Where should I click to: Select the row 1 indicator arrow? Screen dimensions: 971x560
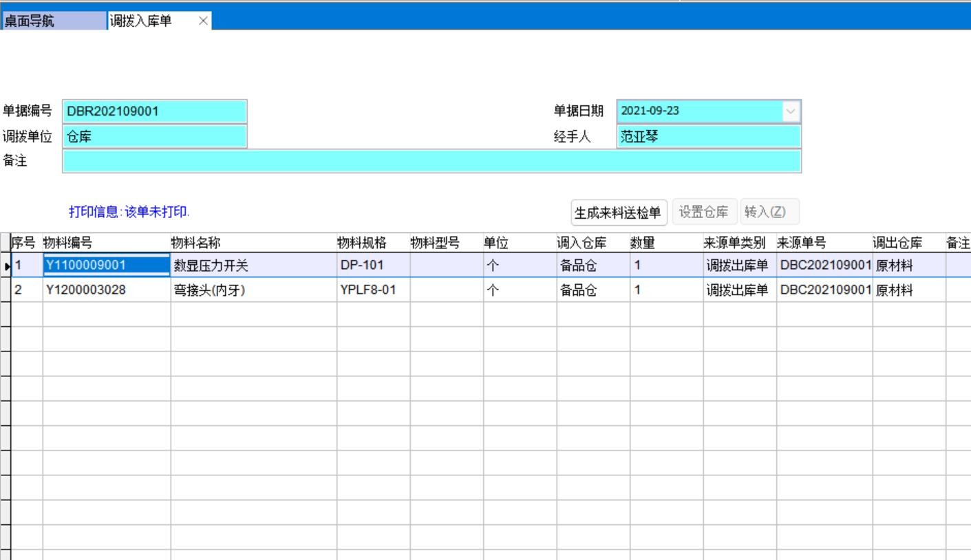[x=6, y=266]
